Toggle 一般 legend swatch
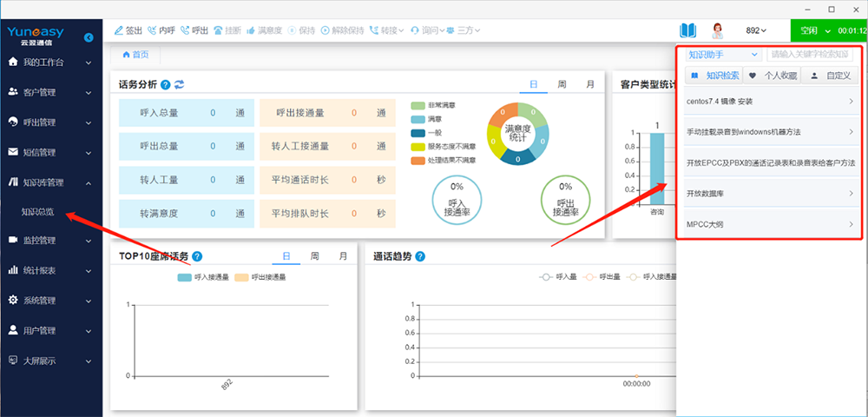This screenshot has height=417, width=868. 418,133
